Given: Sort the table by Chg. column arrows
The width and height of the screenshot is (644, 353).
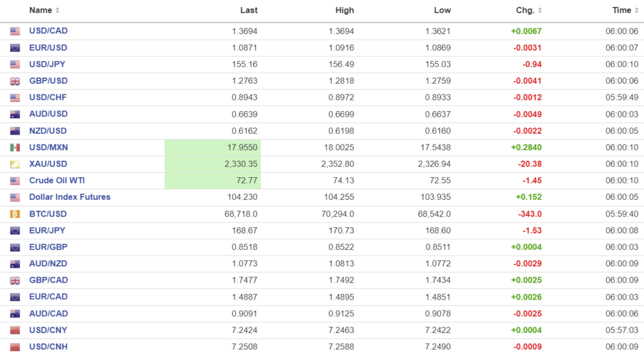Looking at the screenshot, I should 540,11.
